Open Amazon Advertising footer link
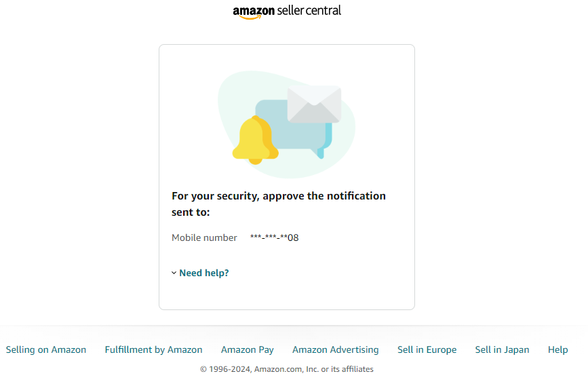 tap(335, 349)
